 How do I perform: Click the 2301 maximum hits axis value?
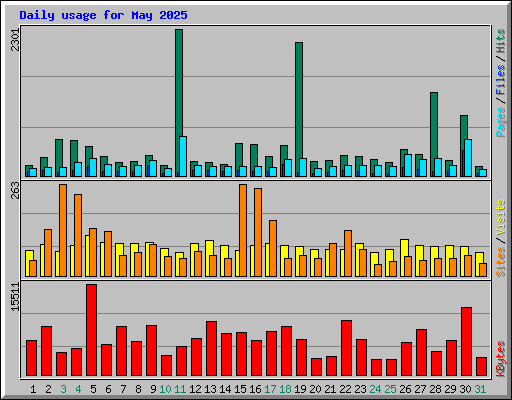(15, 40)
